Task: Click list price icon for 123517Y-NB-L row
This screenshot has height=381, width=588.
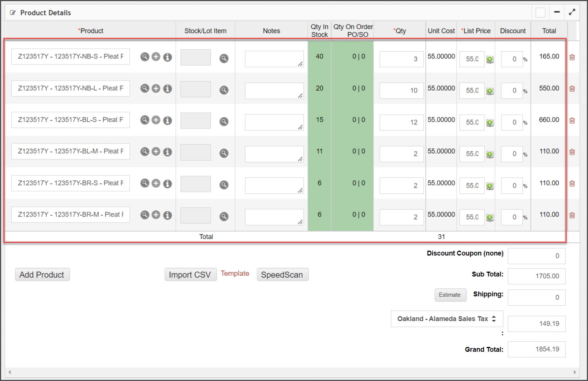Action: (490, 91)
